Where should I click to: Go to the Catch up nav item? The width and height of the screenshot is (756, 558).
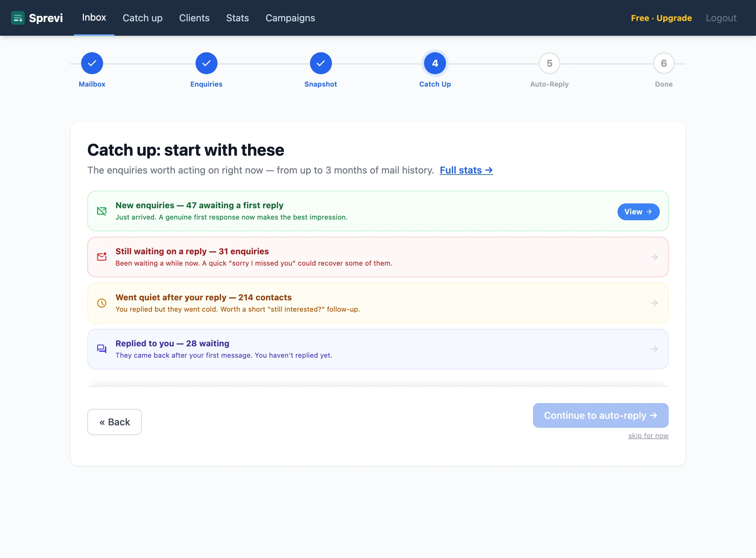[143, 18]
